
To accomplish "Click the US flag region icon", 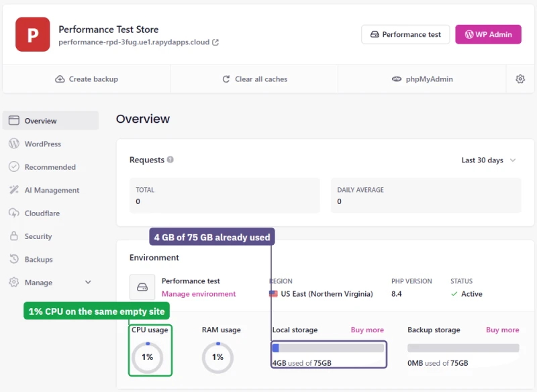I will (x=273, y=294).
